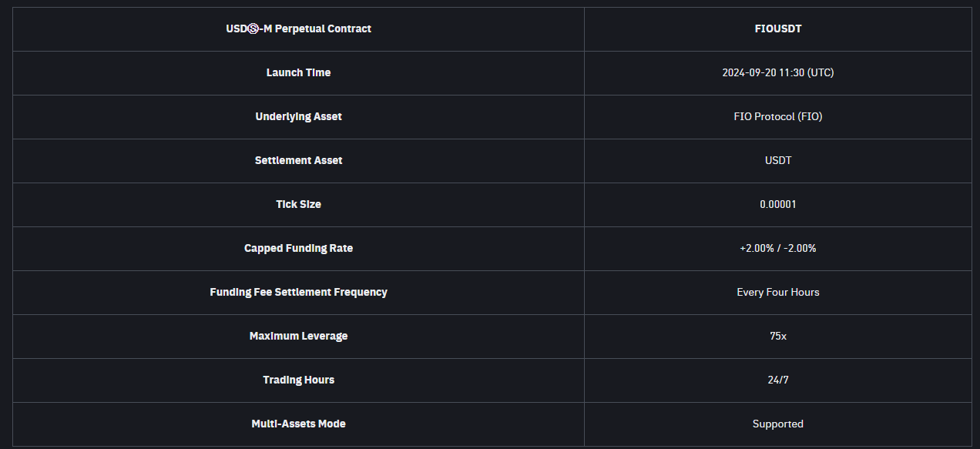Viewport: 980px width, 449px height.
Task: Click the Funding Fee Settlement Frequency label
Action: click(x=298, y=293)
